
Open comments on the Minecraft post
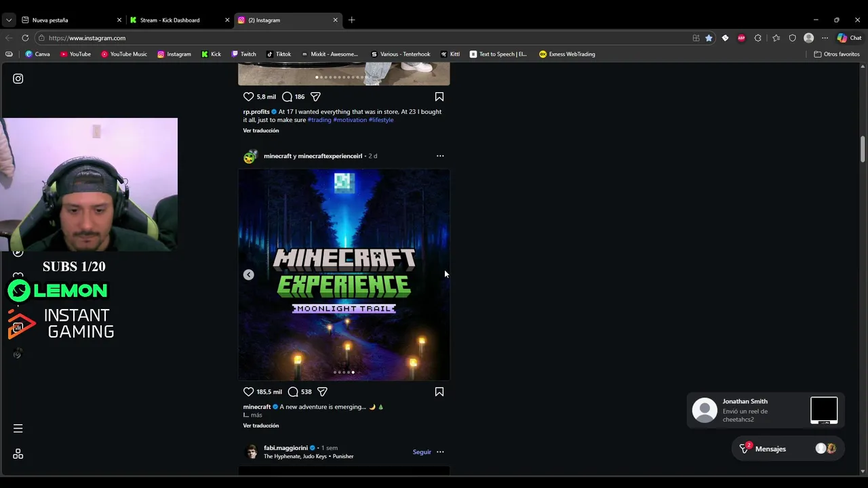[x=293, y=392]
